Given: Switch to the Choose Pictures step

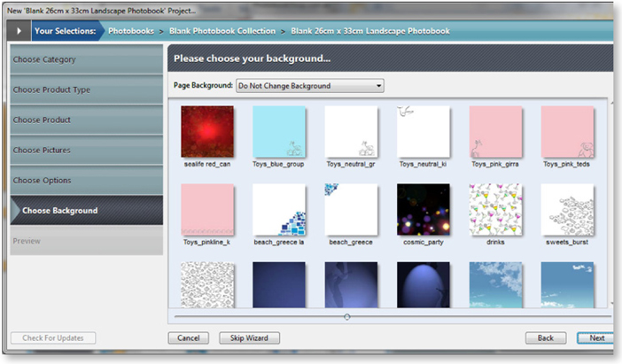Looking at the screenshot, I should click(86, 150).
